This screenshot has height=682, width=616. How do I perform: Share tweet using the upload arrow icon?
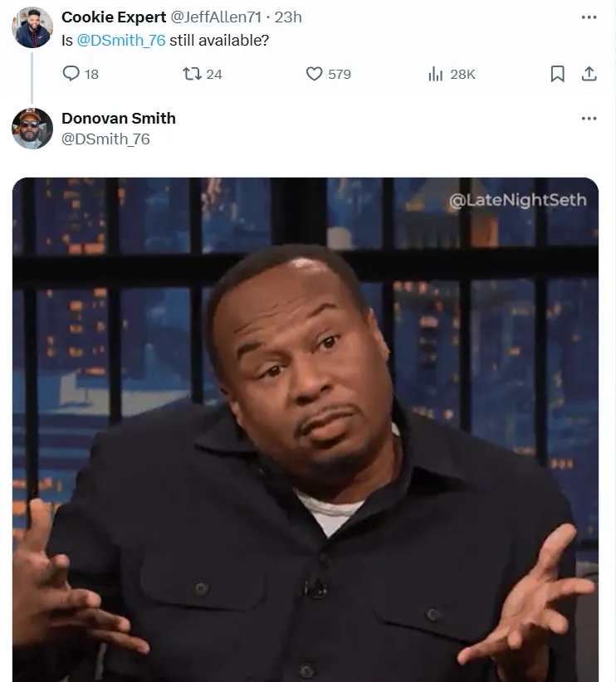point(589,74)
